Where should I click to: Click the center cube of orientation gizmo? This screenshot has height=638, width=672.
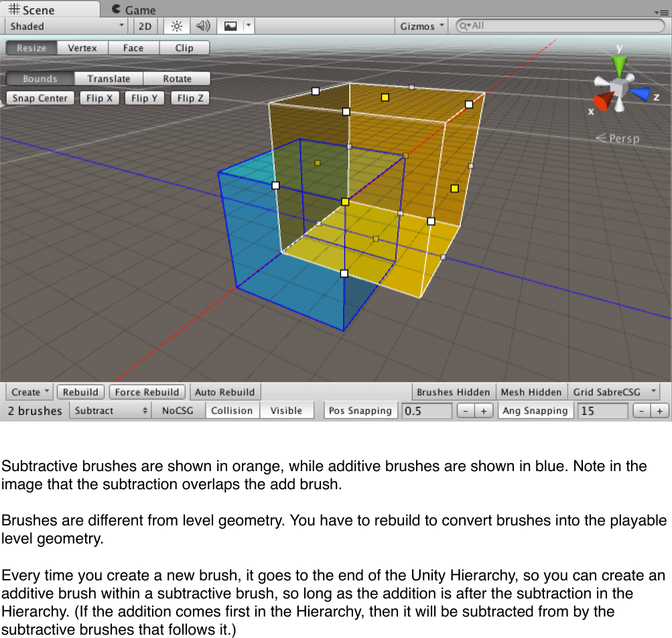click(x=618, y=88)
